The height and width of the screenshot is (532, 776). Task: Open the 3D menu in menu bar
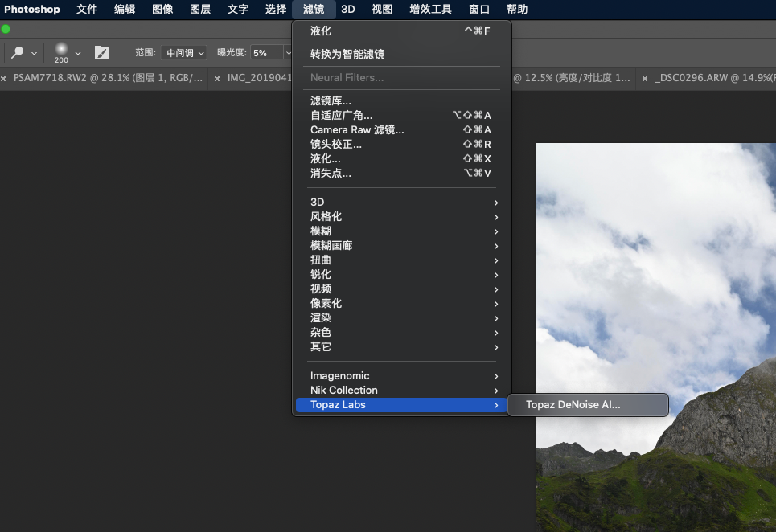click(348, 9)
